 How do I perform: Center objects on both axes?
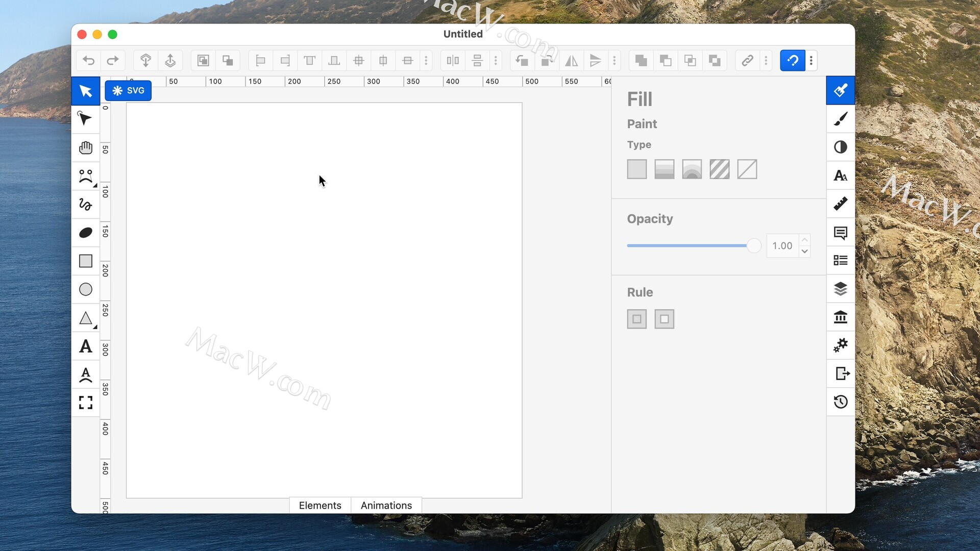(359, 61)
